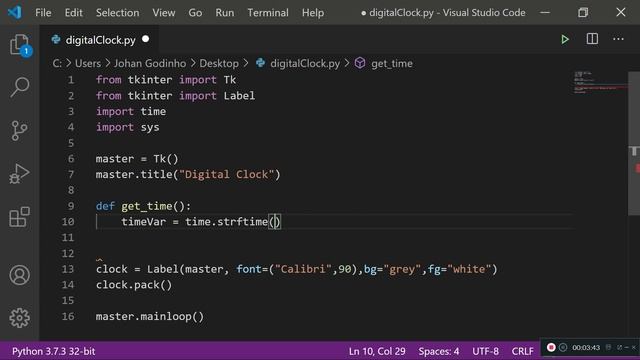Open the Accounts icon in activity bar

click(20, 275)
